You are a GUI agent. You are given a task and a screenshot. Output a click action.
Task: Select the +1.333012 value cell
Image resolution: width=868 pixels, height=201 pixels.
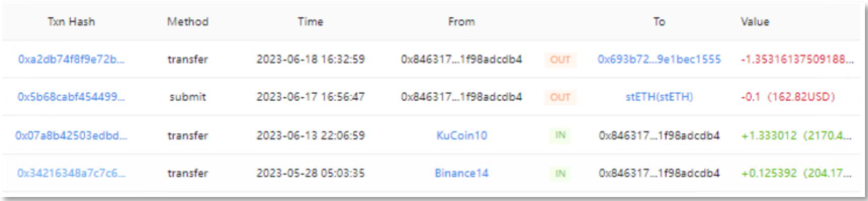coord(797,135)
